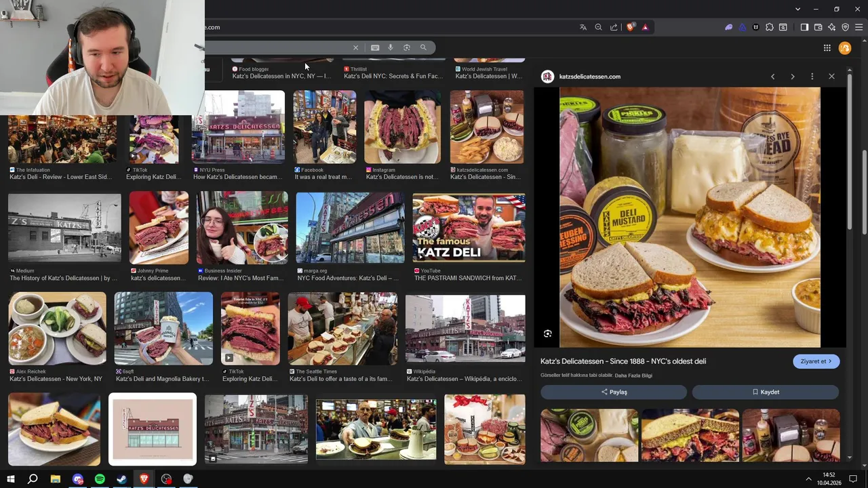This screenshot has height=488, width=868.
Task: Click the search magnifier icon in search box
Action: (x=423, y=47)
